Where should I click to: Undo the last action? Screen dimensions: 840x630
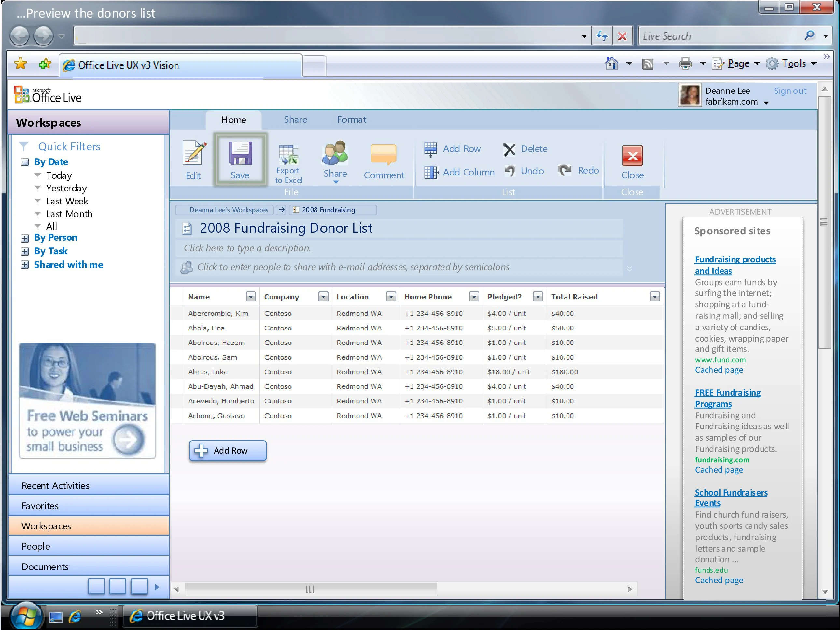point(525,171)
